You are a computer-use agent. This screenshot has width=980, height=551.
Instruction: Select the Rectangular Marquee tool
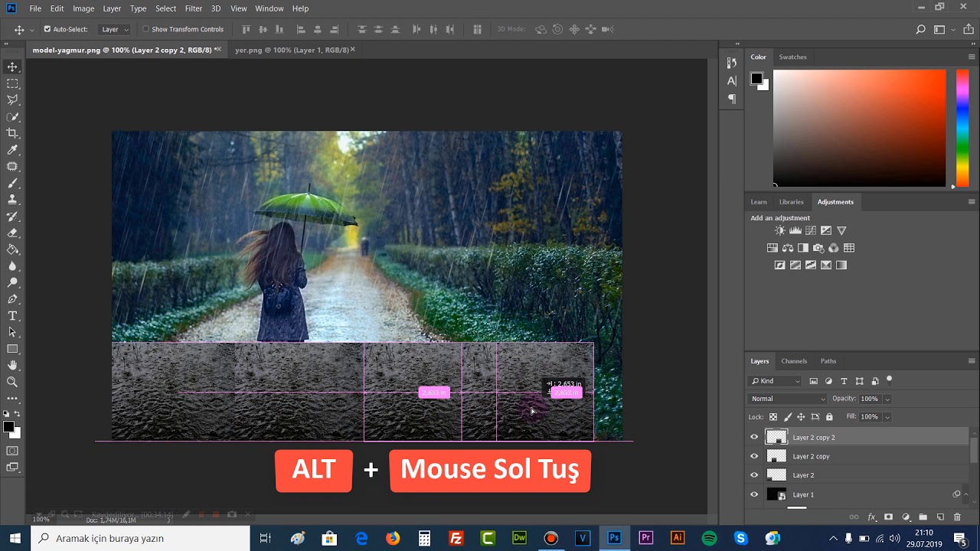pyautogui.click(x=12, y=83)
